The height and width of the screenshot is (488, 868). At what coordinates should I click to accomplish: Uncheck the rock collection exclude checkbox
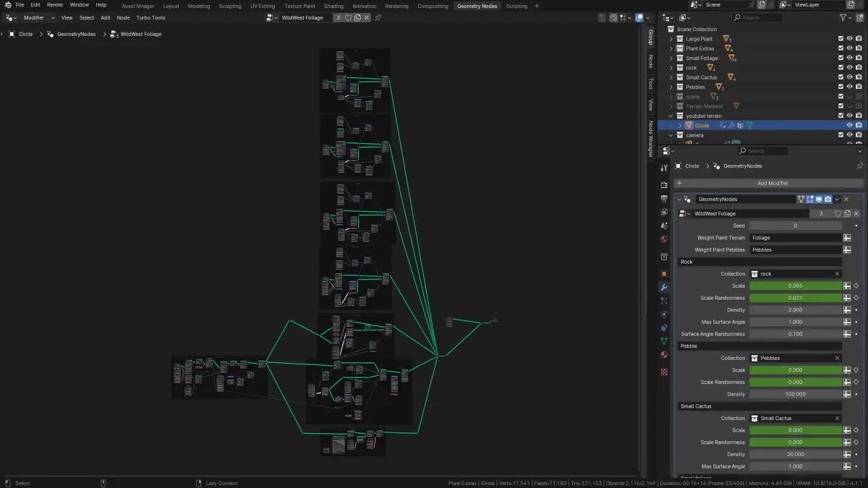pos(841,68)
